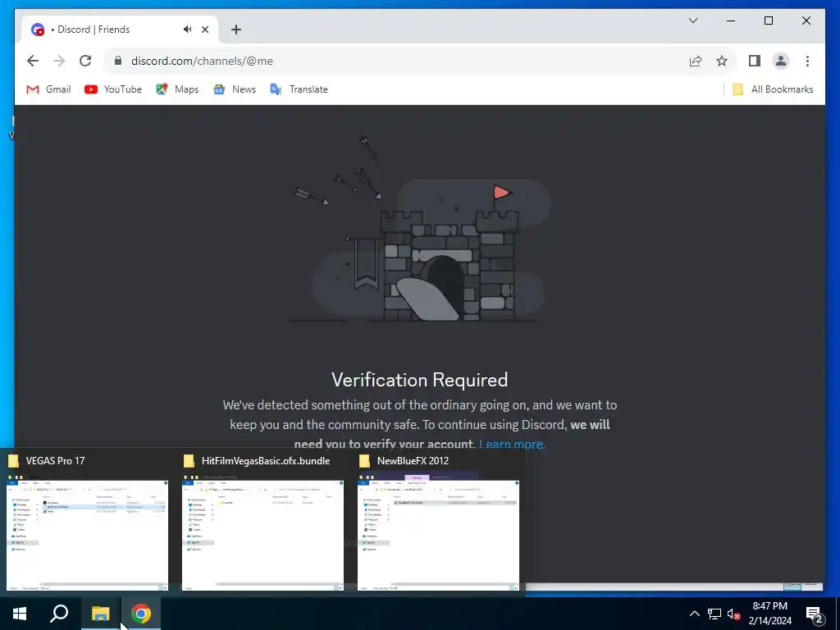The image size is (840, 630).
Task: Click the discord.com address bar URL
Action: pos(202,61)
